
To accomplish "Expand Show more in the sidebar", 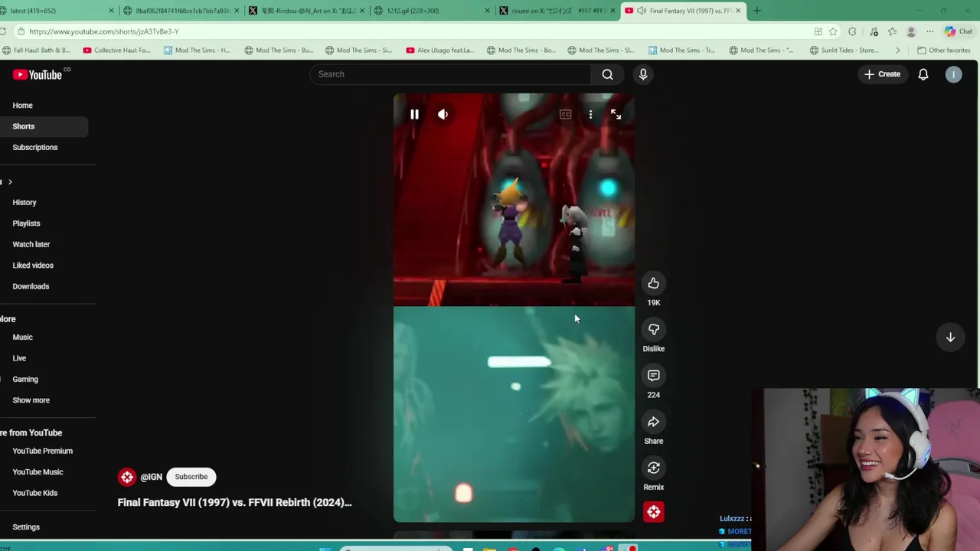I will coord(31,400).
